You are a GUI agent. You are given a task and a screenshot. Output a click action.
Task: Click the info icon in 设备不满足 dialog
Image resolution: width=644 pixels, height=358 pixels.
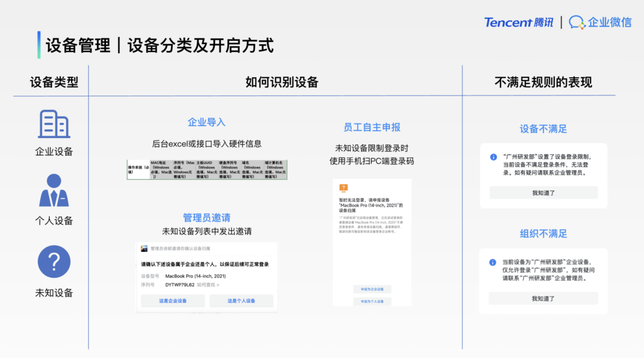point(493,157)
